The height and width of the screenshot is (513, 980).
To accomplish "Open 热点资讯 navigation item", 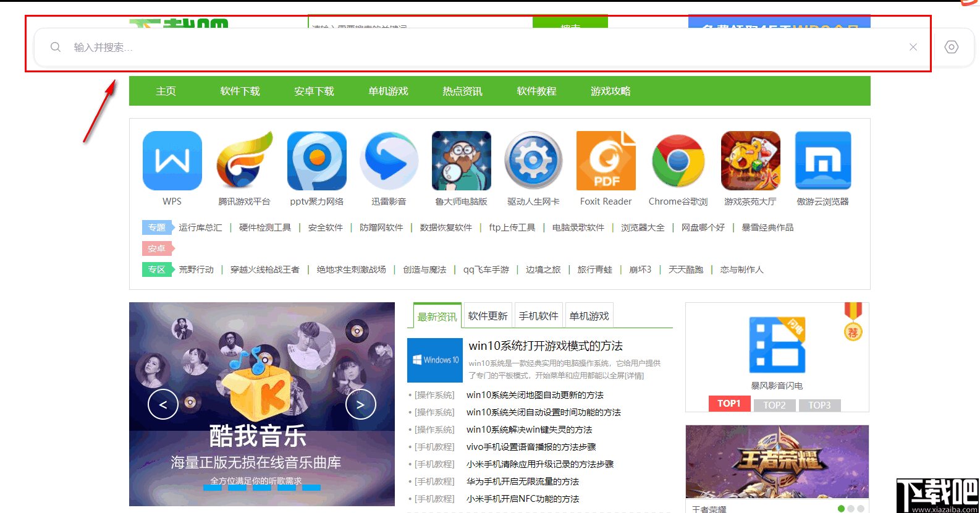I will coord(463,91).
